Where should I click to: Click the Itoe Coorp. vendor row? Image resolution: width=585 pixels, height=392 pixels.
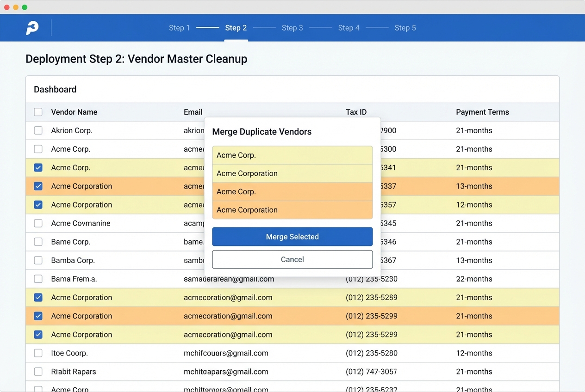click(x=139, y=353)
